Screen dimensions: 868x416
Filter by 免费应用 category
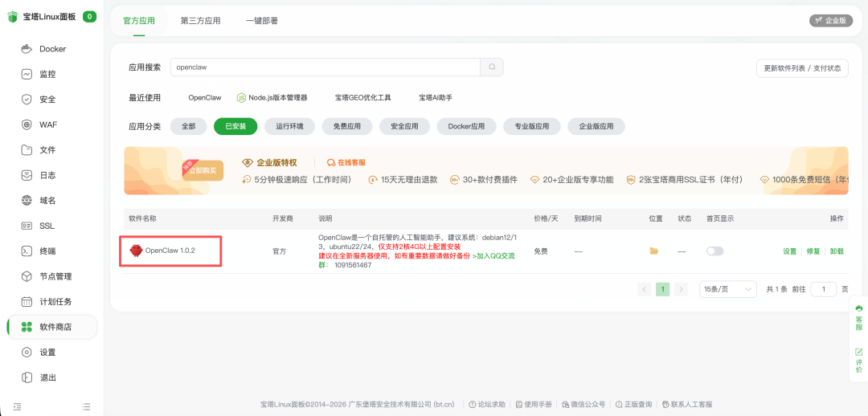pyautogui.click(x=347, y=126)
